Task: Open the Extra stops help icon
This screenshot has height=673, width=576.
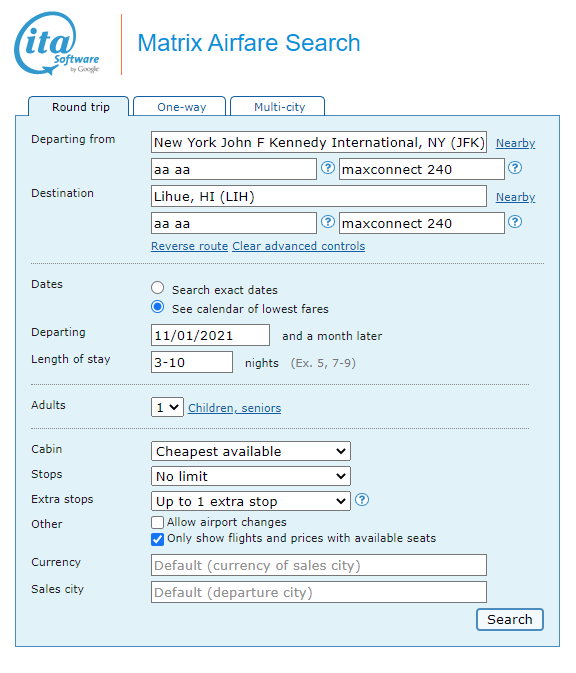Action: 362,500
